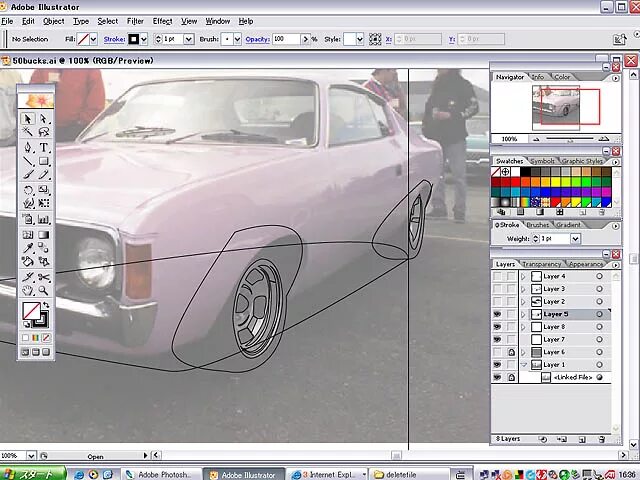
Task: Toggle visibility eye of Layer 5
Action: click(497, 314)
